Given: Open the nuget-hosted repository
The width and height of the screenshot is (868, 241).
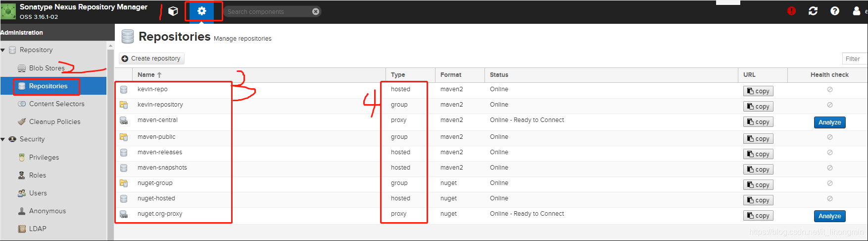Looking at the screenshot, I should [491, 199].
